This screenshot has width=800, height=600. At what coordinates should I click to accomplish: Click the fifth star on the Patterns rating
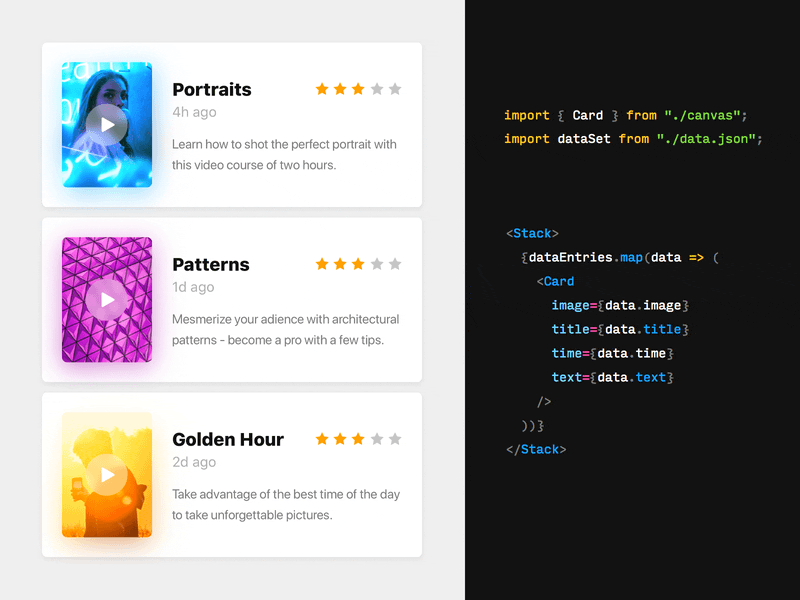[394, 265]
